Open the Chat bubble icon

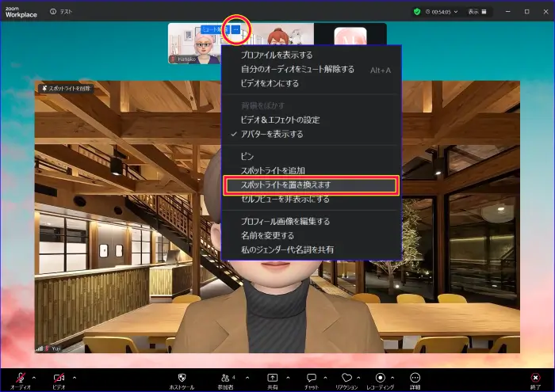tap(312, 378)
